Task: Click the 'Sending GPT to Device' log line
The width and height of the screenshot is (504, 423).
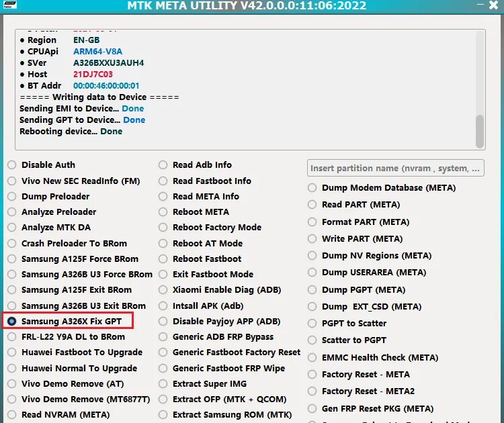Action: [82, 120]
